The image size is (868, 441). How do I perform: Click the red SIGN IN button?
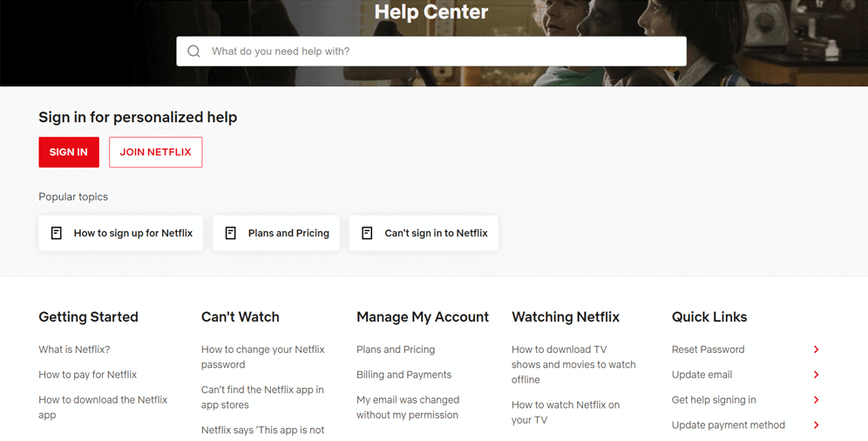(69, 153)
